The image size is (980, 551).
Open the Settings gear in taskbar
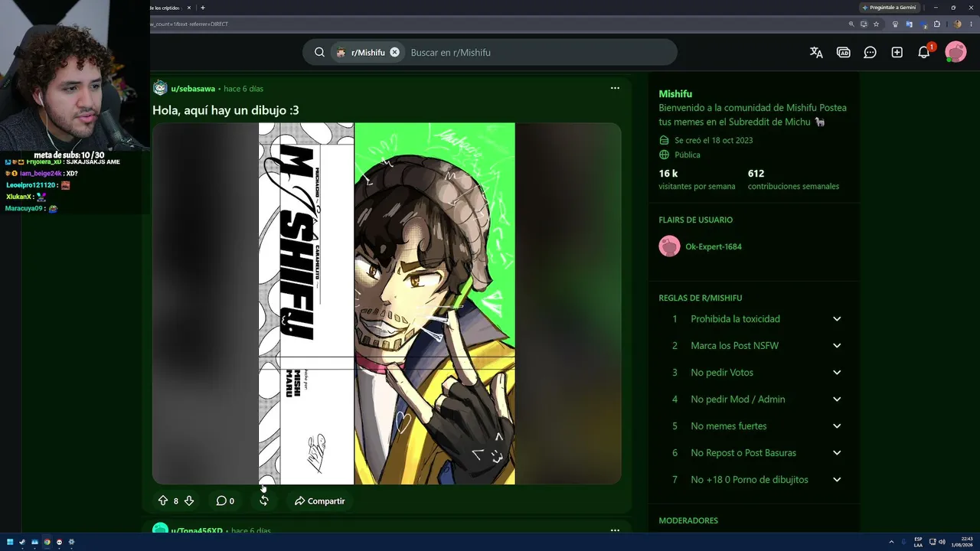tap(71, 542)
